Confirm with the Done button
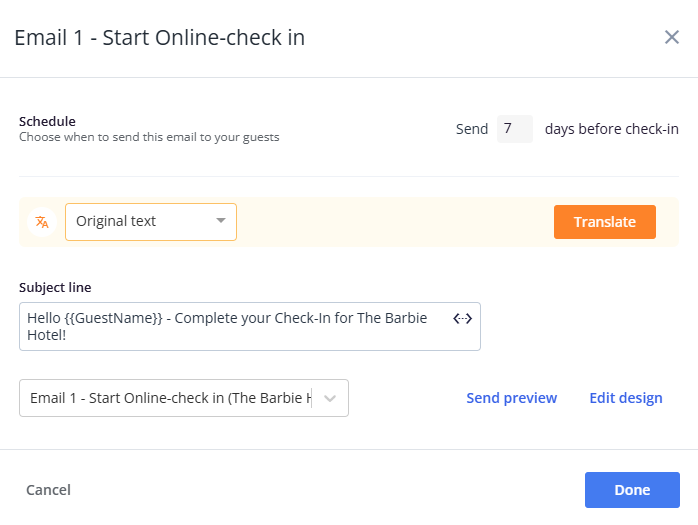Viewport: 698px width, 525px height. [x=632, y=490]
